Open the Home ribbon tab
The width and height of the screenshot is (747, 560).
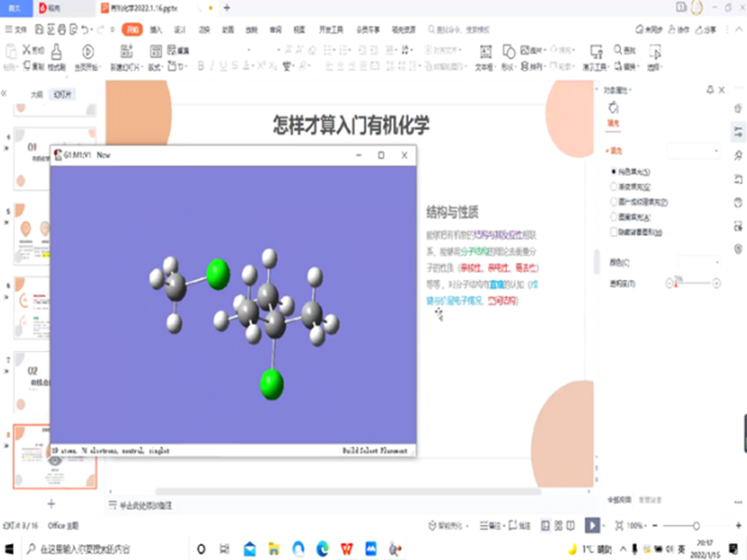click(x=132, y=29)
